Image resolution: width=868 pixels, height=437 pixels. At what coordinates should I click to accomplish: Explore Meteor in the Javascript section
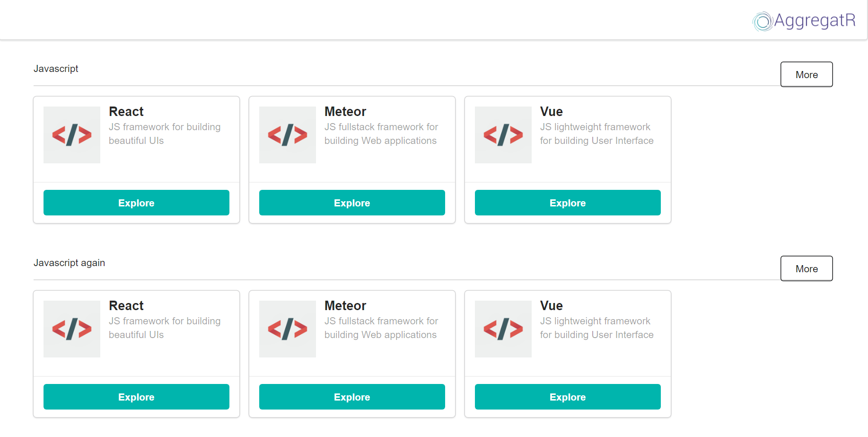click(x=352, y=203)
